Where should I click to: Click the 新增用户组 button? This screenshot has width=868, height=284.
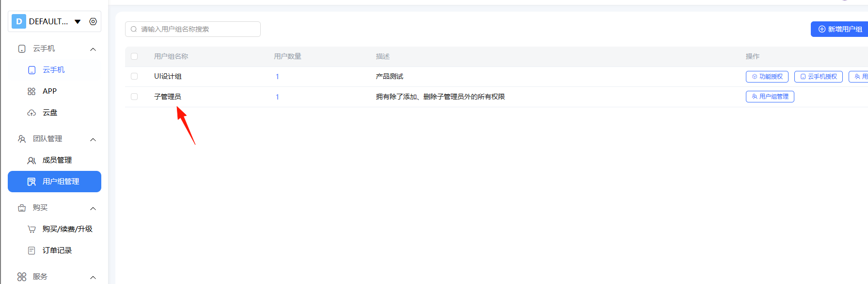840,29
